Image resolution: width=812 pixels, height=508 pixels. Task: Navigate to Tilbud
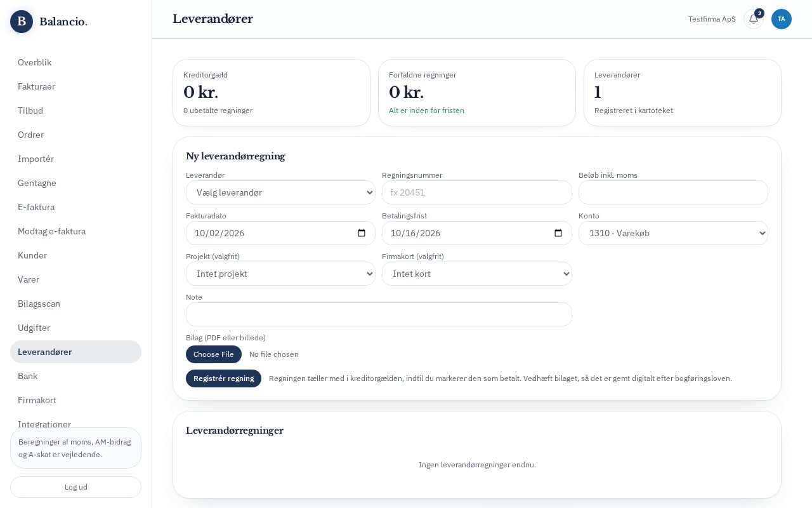[75, 110]
